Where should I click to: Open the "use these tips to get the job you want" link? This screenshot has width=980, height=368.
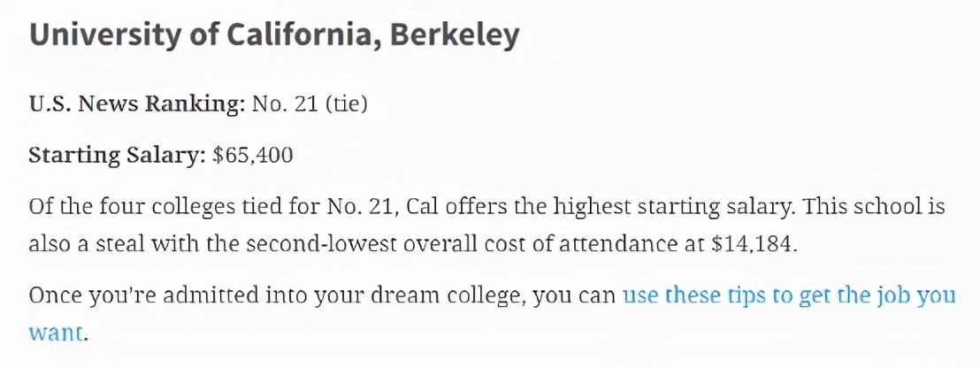pyautogui.click(x=788, y=295)
